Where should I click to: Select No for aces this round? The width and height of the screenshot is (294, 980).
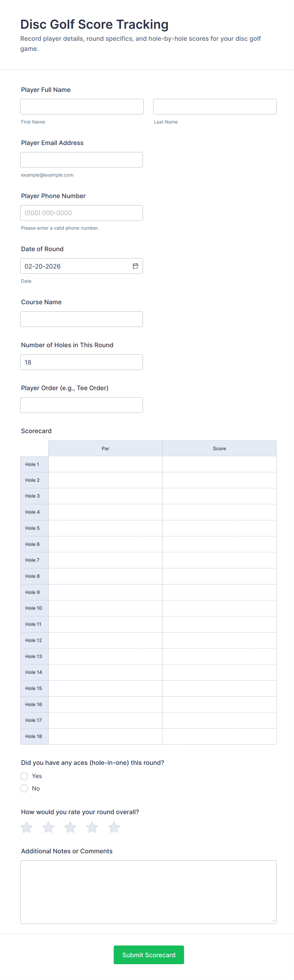[x=24, y=788]
